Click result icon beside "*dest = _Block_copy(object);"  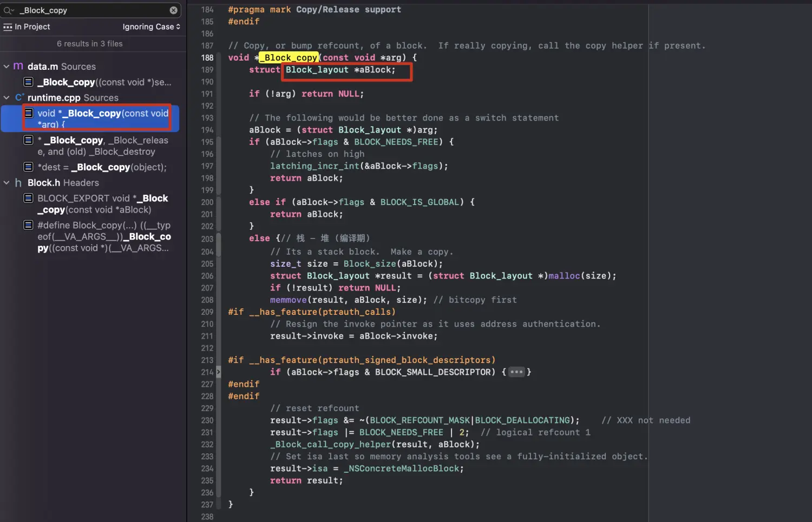click(29, 167)
